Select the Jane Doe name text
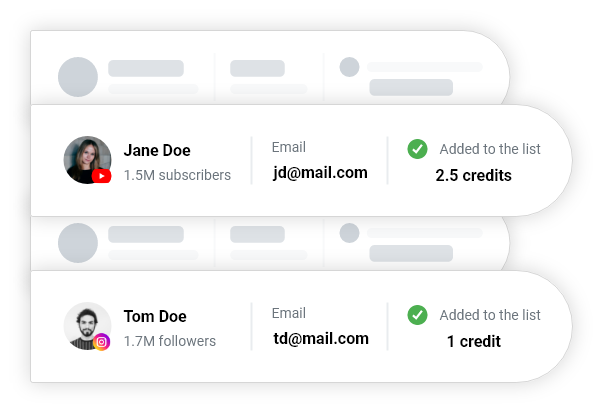Viewport: 603px width, 413px height. click(x=157, y=150)
